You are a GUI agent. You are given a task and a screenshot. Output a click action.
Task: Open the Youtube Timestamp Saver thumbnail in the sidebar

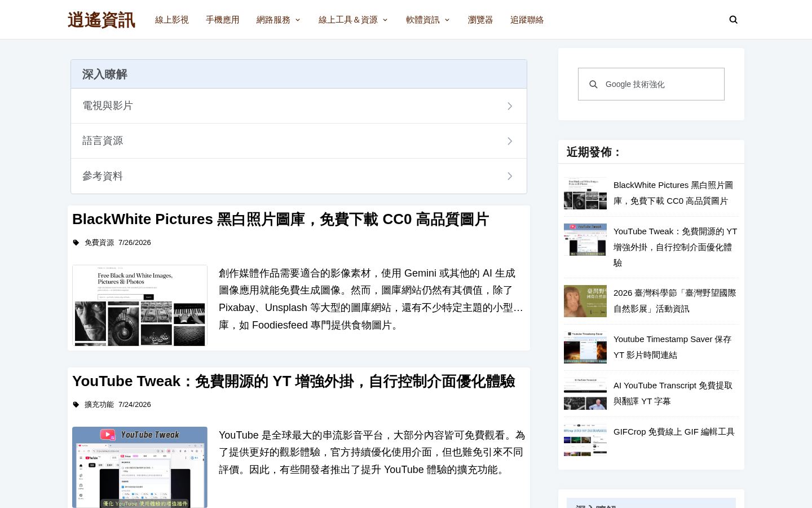pyautogui.click(x=585, y=347)
